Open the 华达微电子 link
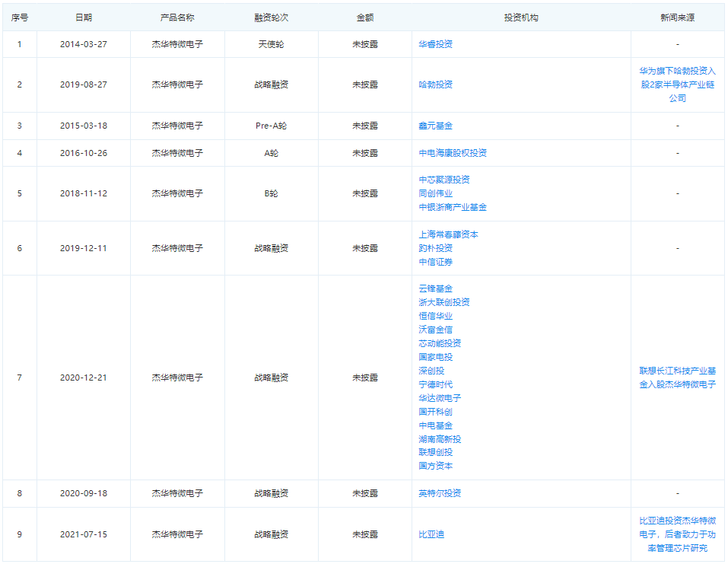Screen dimensions: 728x564 click(x=440, y=398)
